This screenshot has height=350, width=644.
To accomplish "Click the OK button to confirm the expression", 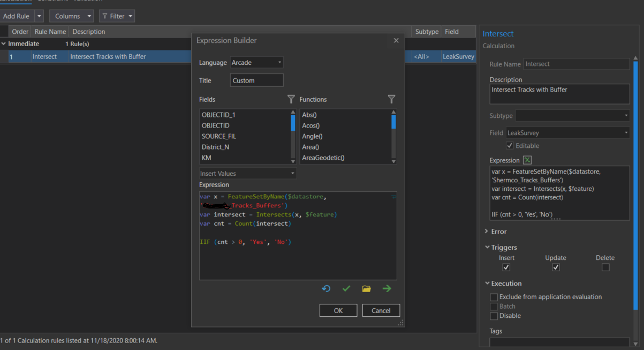I will click(338, 310).
